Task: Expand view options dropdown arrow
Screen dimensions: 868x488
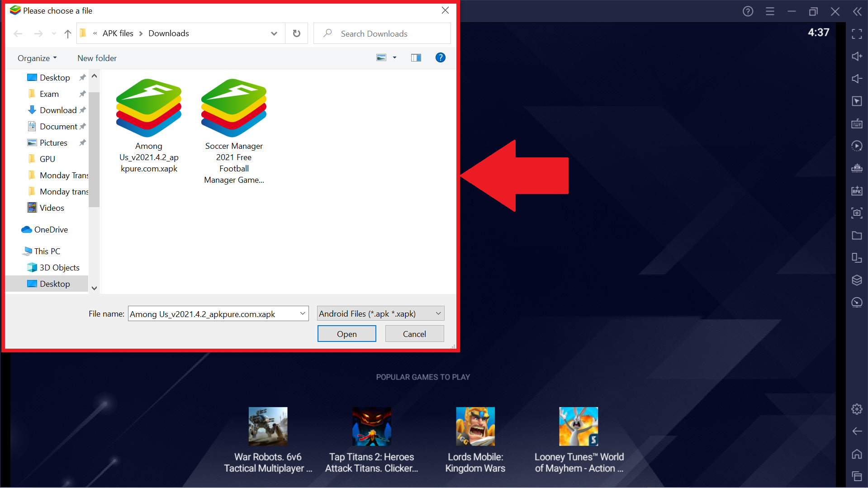Action: click(395, 58)
